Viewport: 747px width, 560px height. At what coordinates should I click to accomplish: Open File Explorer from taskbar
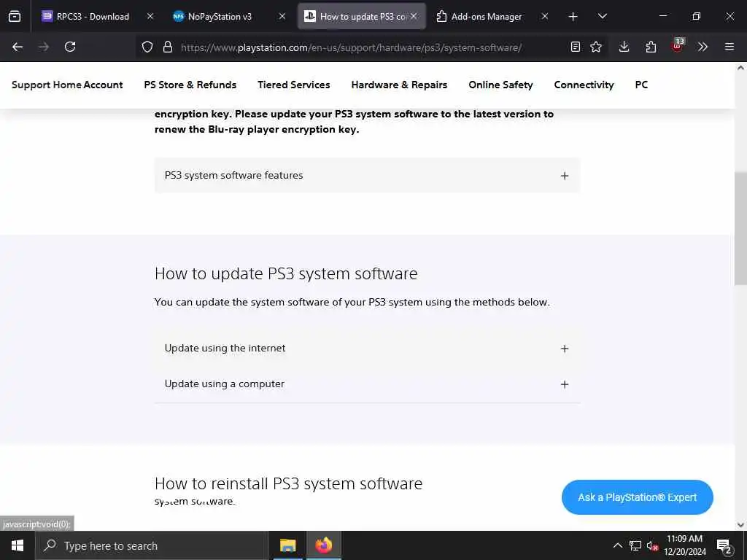tap(287, 545)
